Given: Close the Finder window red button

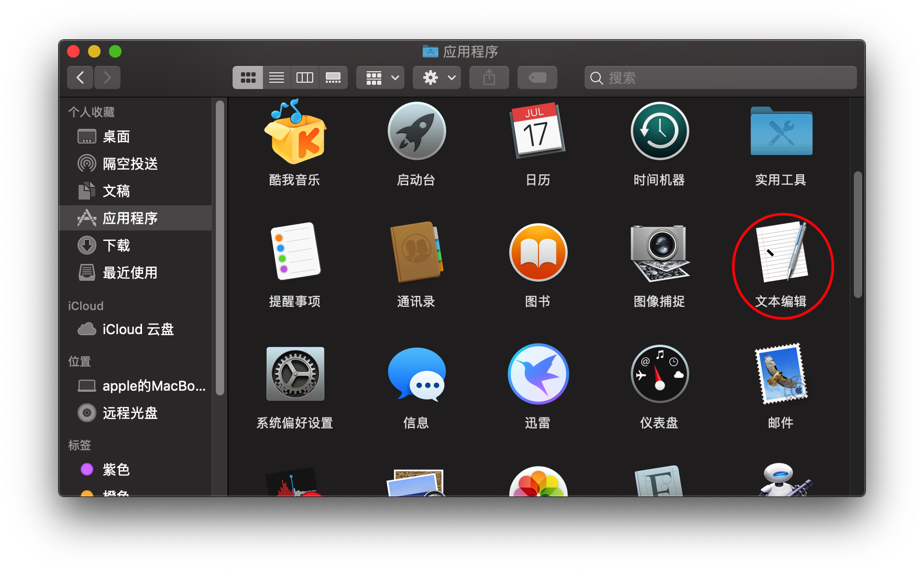Looking at the screenshot, I should (x=73, y=51).
